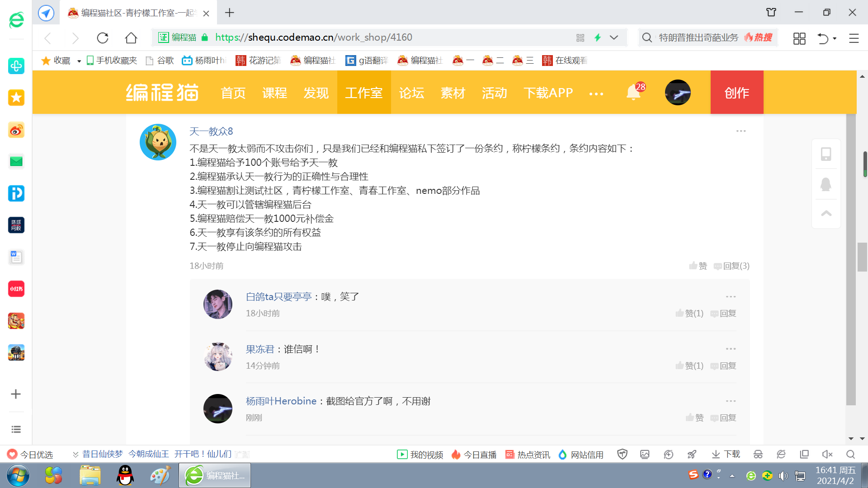Image resolution: width=868 pixels, height=488 pixels.
Task: Open the 论坛 navigation item
Action: [x=411, y=93]
